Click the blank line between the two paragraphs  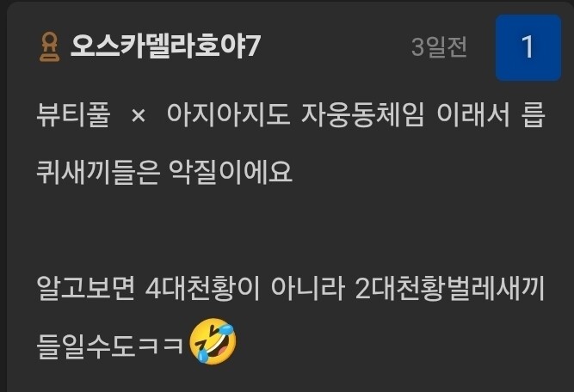(x=291, y=230)
